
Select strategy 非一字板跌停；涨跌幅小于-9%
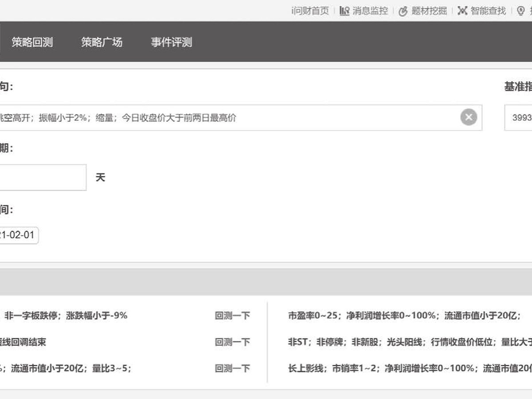coord(66,316)
